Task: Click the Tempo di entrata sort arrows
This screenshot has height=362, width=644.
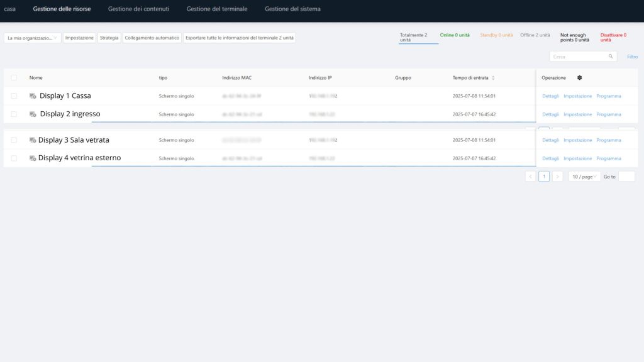Action: pos(493,78)
